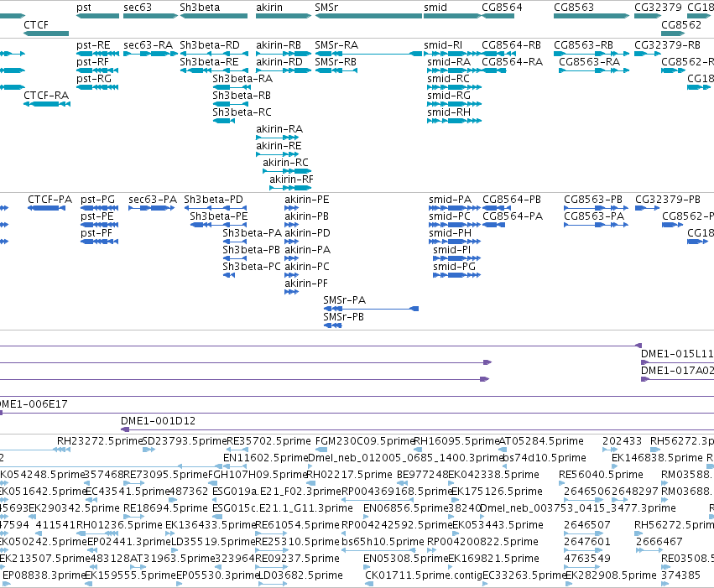Click the smid gene label
The image size is (714, 588).
tap(435, 8)
